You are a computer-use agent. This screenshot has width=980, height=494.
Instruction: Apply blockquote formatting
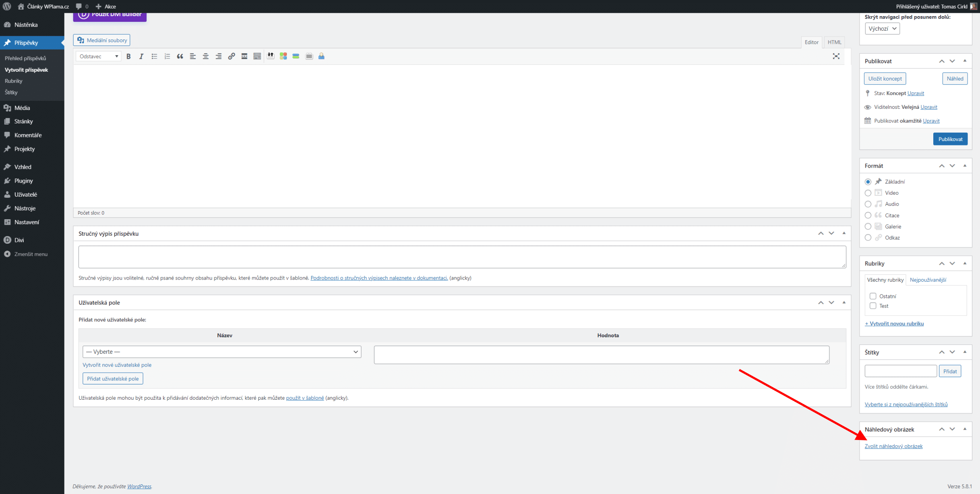pyautogui.click(x=180, y=56)
